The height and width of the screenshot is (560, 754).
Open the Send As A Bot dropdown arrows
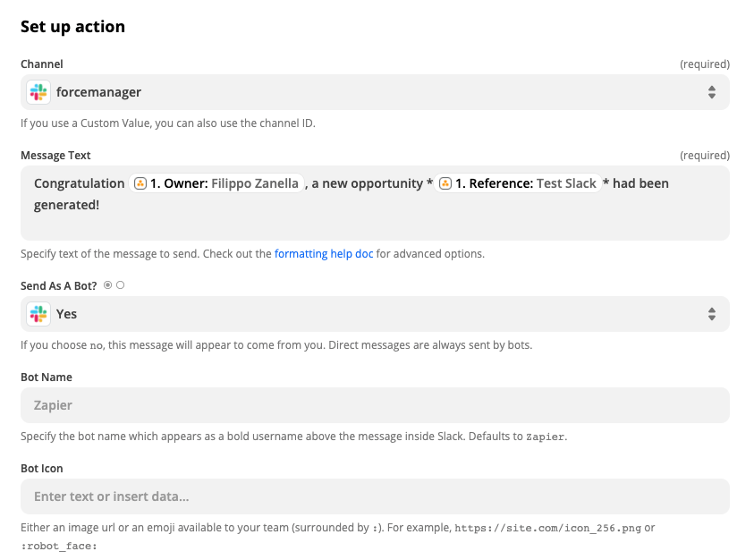pos(712,314)
